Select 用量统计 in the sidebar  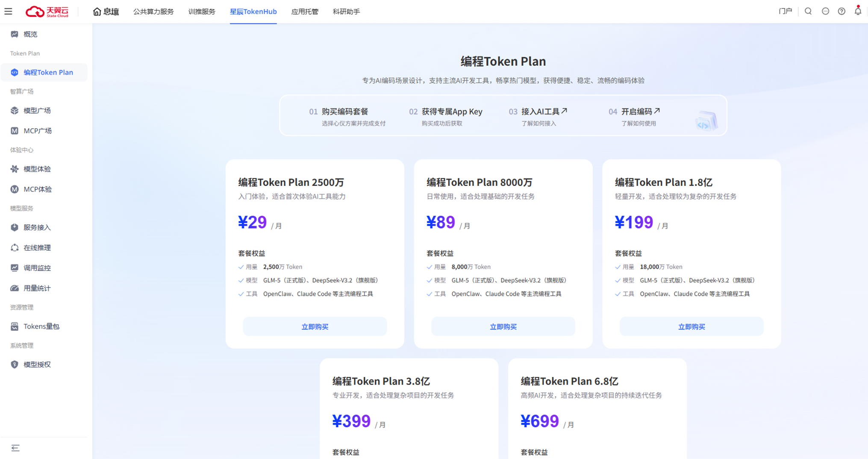click(37, 288)
